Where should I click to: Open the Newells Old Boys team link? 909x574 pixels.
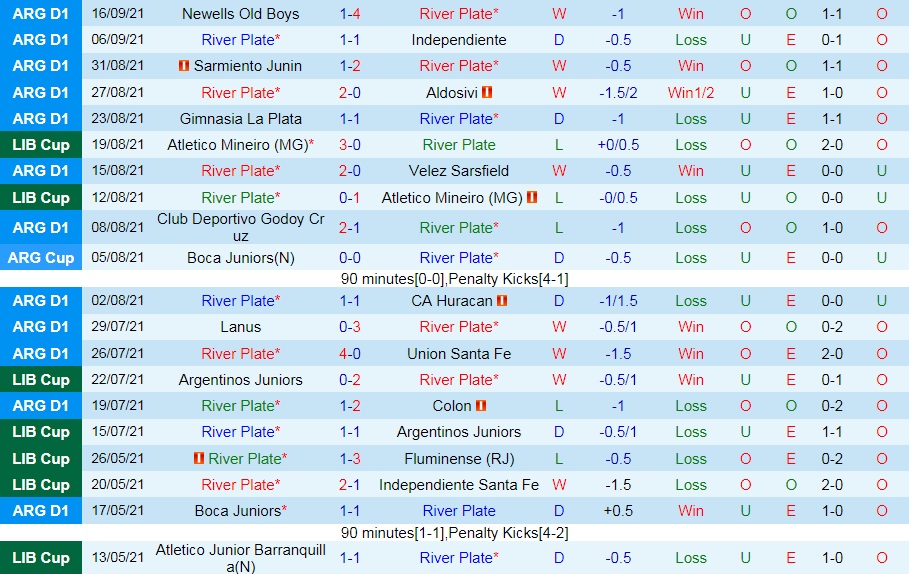click(x=240, y=14)
